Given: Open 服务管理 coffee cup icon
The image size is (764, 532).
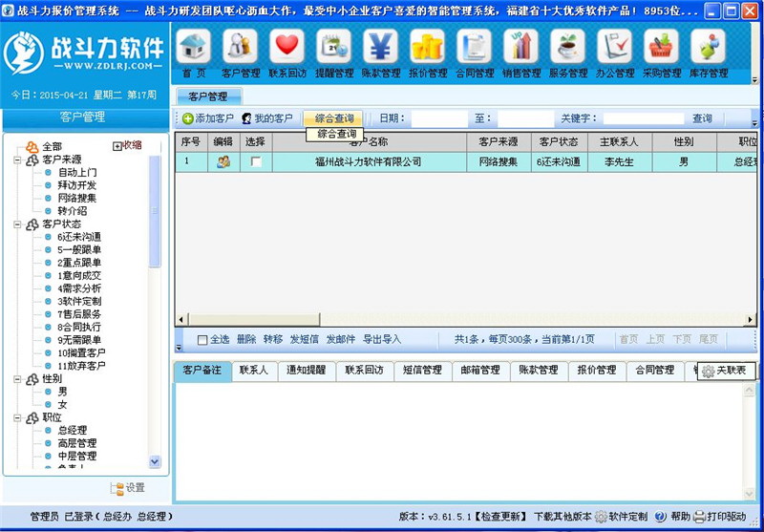Looking at the screenshot, I should (567, 46).
